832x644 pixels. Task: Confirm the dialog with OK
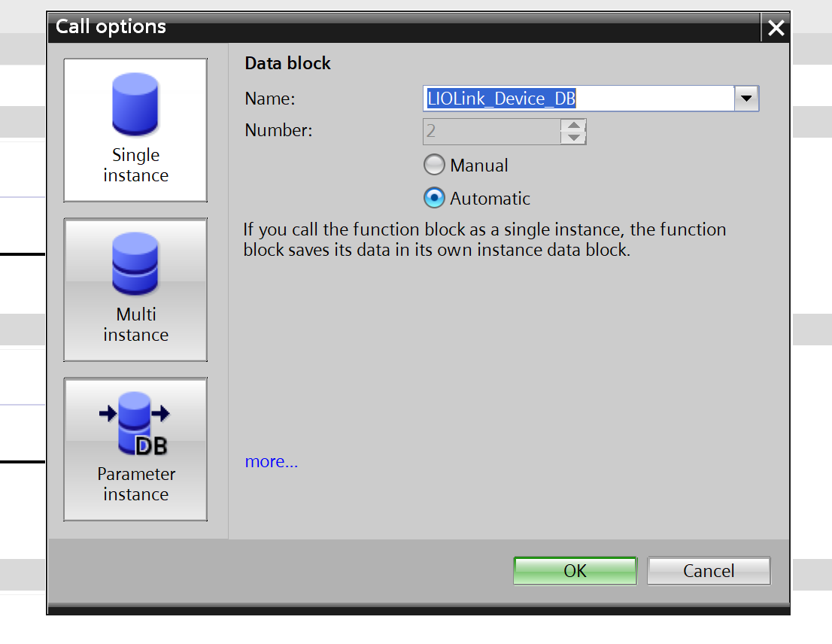coord(575,571)
